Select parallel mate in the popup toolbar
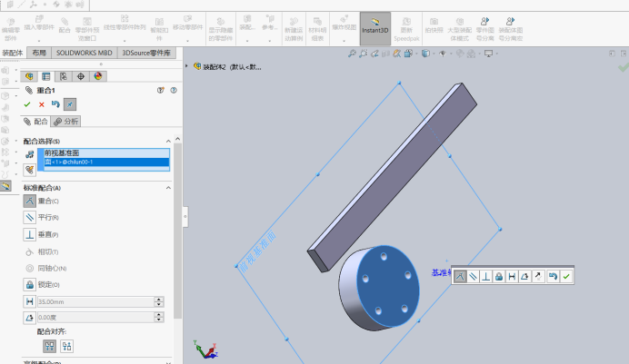629x364 pixels. coord(473,276)
